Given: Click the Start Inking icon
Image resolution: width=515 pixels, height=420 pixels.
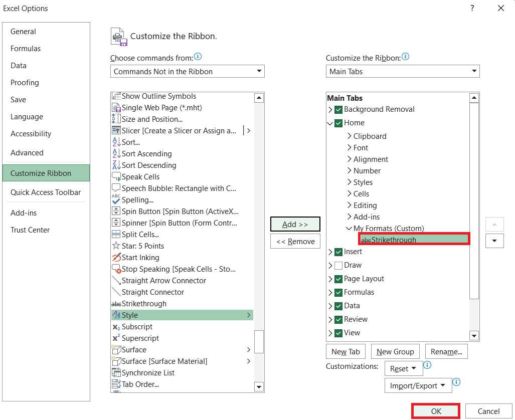Looking at the screenshot, I should (116, 257).
